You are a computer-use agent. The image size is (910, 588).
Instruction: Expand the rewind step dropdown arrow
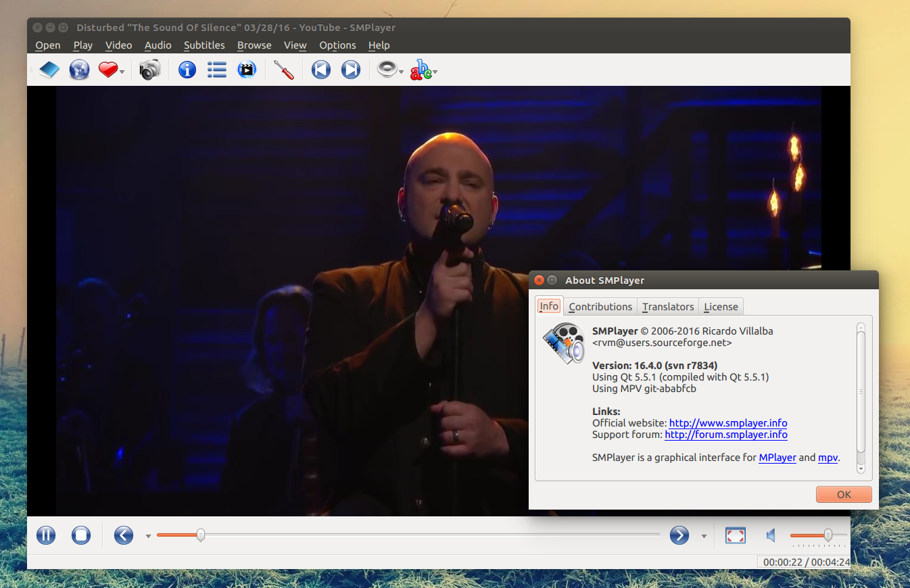(148, 537)
